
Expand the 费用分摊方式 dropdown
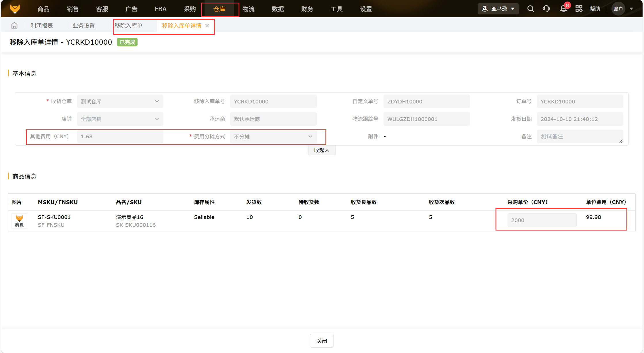click(x=273, y=137)
